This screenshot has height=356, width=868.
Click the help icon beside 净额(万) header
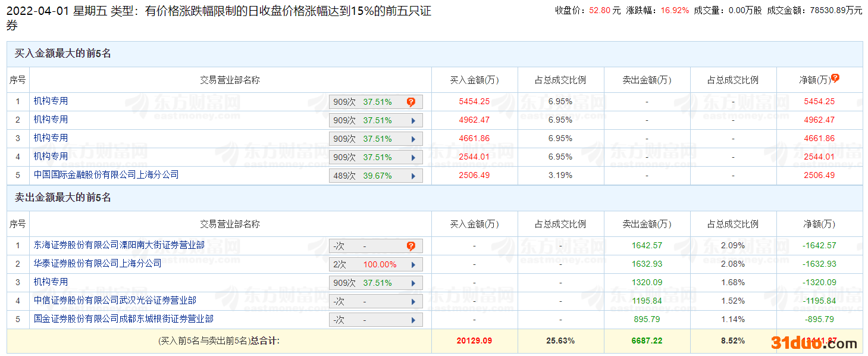(x=835, y=78)
